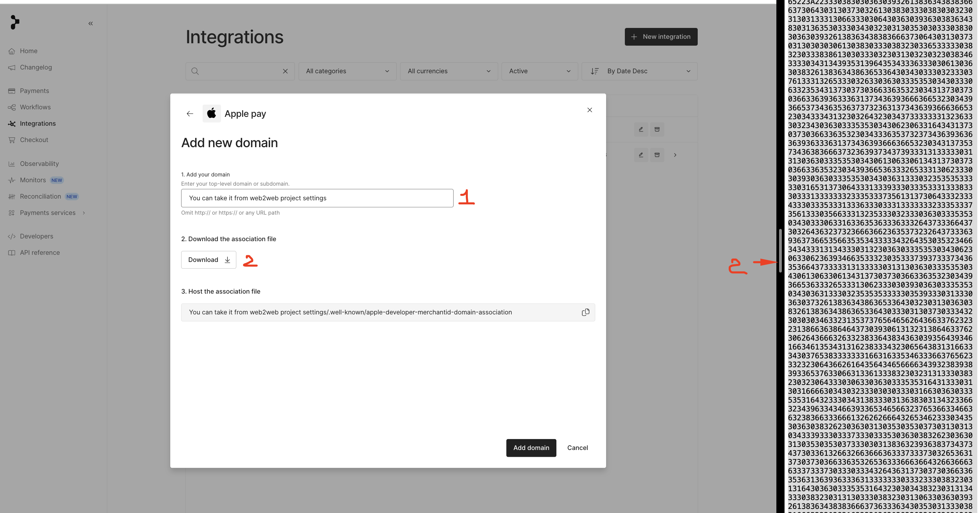This screenshot has width=980, height=513.
Task: Open Monitors marked NEW
Action: (33, 180)
